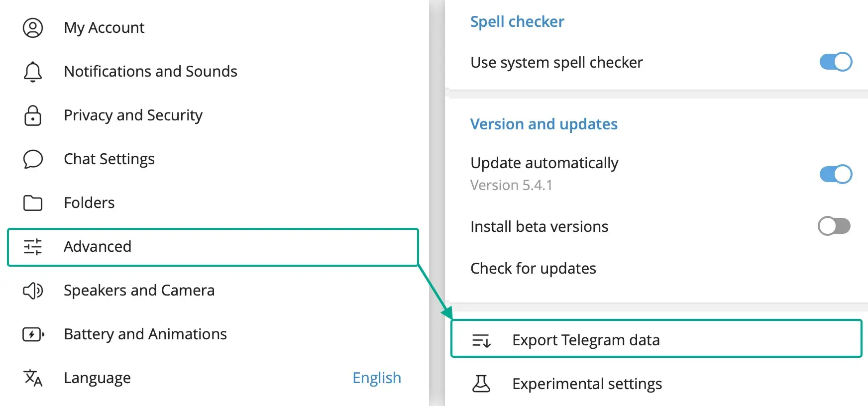This screenshot has width=868, height=406.
Task: Open Notifications and Sounds settings
Action: pos(150,72)
